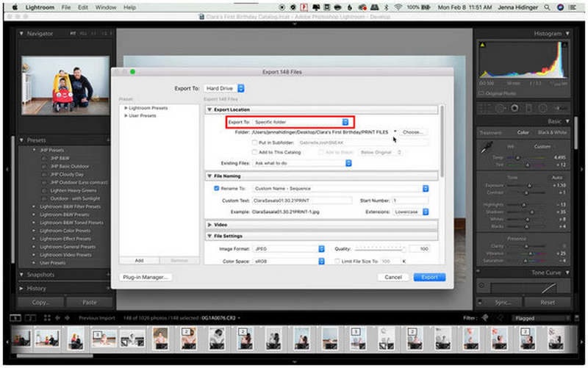Go back using filmstrip left arrow
The height and width of the screenshot is (368, 588).
[57, 318]
